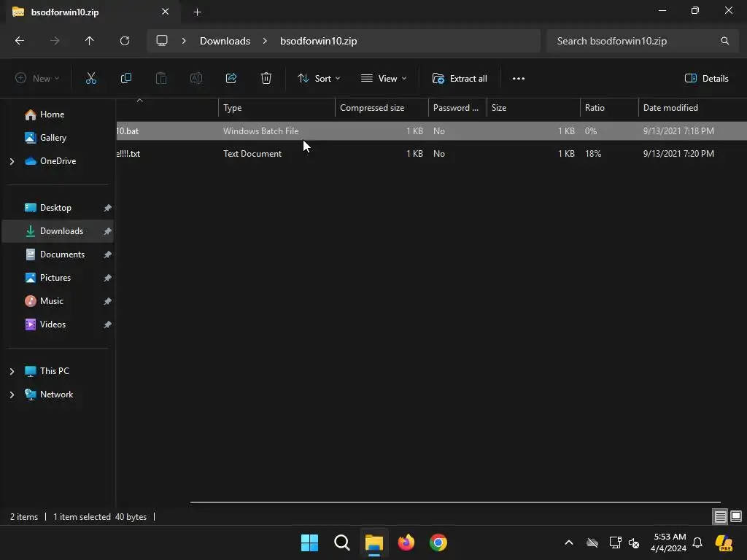This screenshot has height=560, width=747.
Task: Go forward with the right arrow
Action: click(55, 41)
